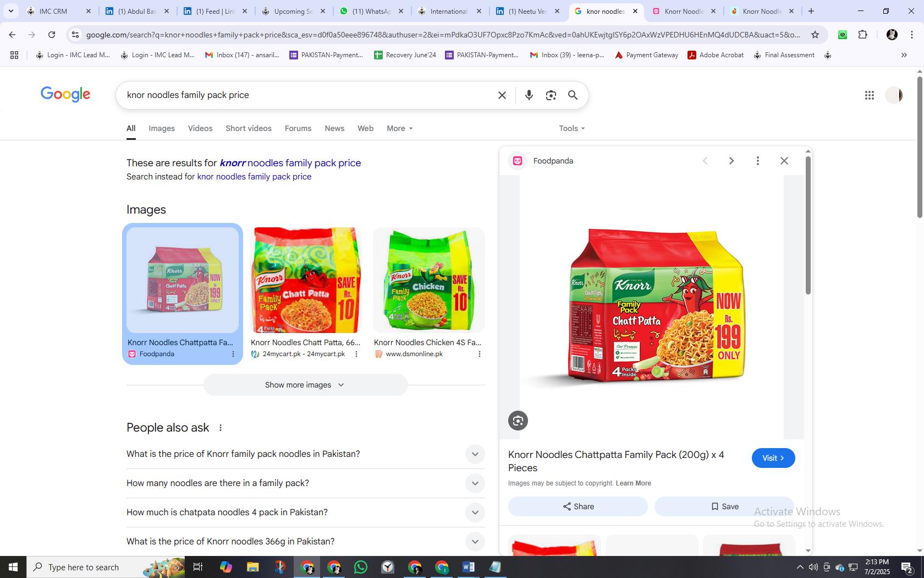Show hidden system tray icons

800,567
